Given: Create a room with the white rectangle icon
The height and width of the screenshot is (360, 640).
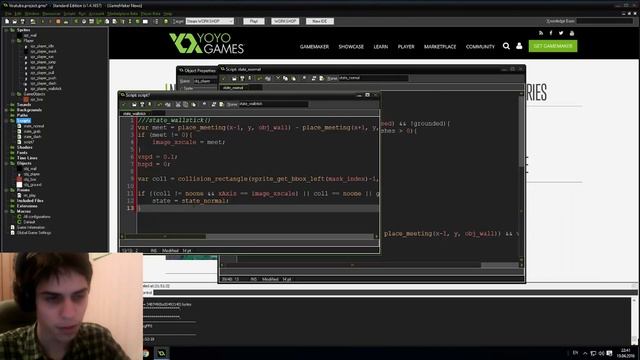Looking at the screenshot, I should [145, 21].
